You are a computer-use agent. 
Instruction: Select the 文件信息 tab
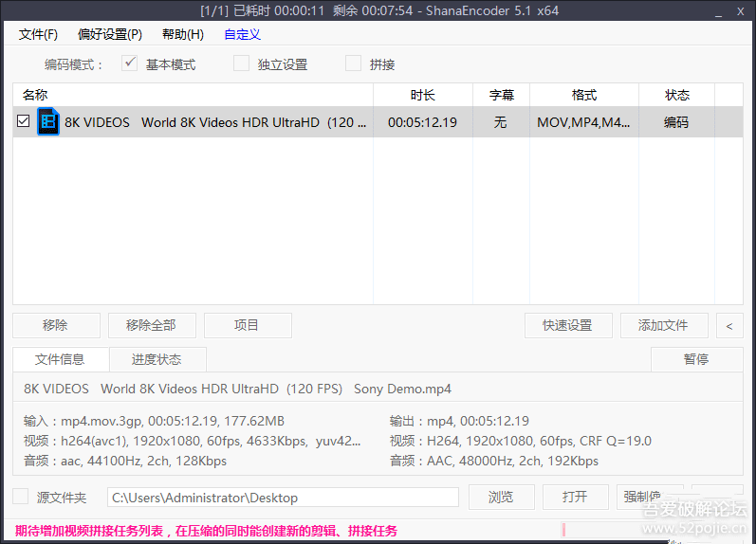tap(60, 359)
